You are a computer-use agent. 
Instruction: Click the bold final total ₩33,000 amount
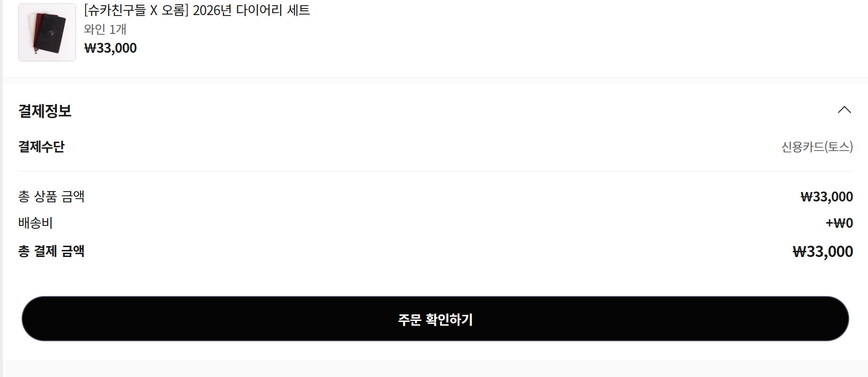coord(823,251)
